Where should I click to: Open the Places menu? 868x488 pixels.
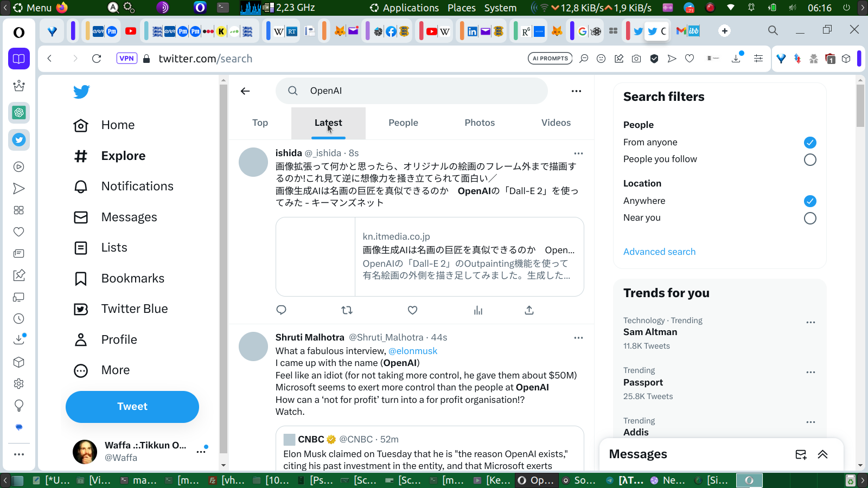(x=462, y=8)
